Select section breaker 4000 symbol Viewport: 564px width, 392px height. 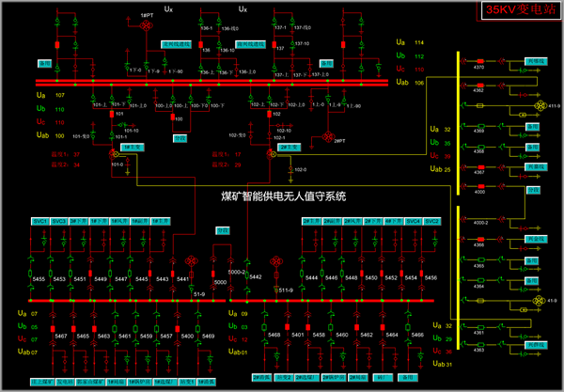point(481,186)
